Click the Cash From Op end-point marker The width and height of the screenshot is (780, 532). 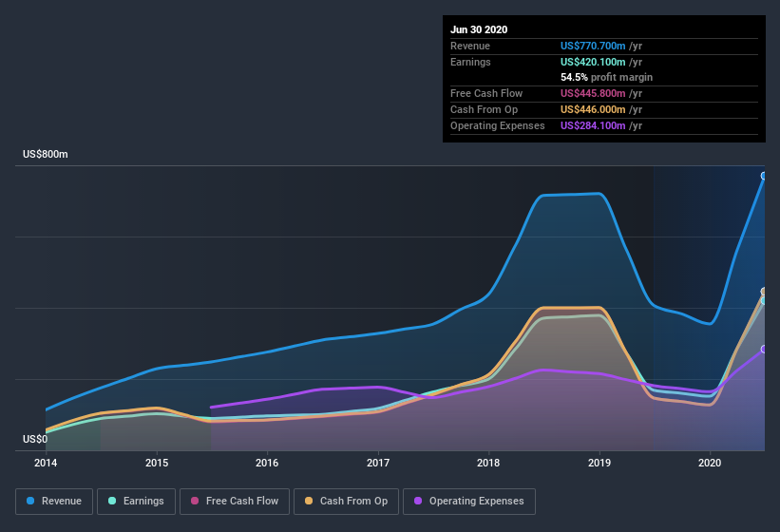click(764, 292)
